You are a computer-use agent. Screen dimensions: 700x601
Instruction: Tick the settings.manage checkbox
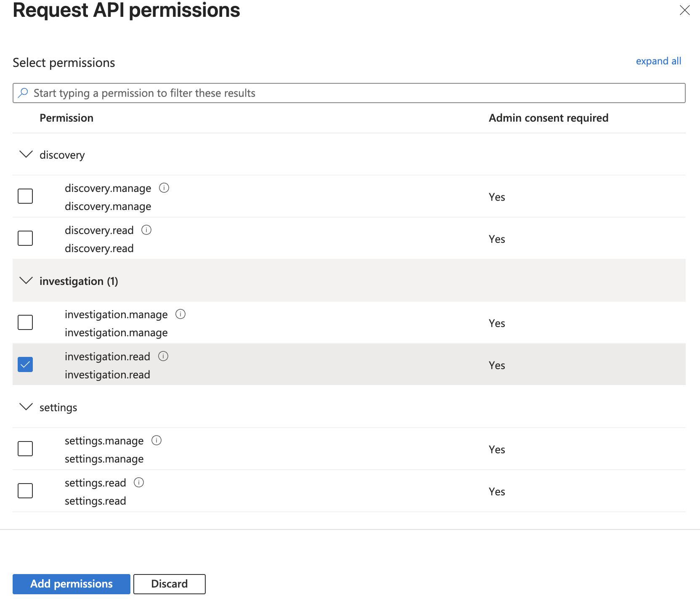(x=25, y=449)
